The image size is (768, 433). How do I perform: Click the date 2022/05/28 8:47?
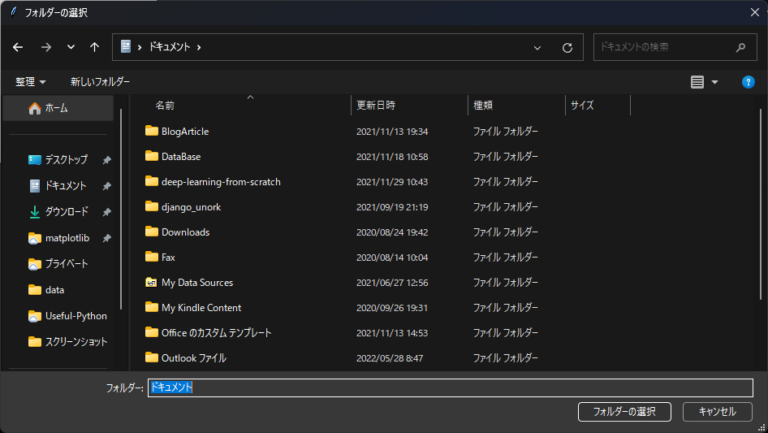pos(389,358)
